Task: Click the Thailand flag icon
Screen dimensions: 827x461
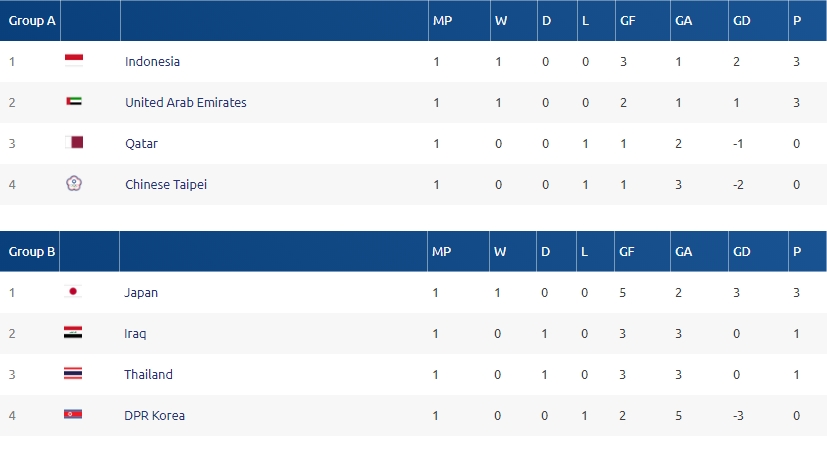Action: click(x=73, y=374)
